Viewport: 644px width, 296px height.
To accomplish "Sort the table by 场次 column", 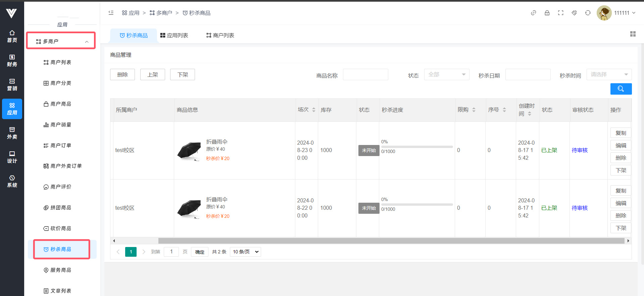I will 313,110.
